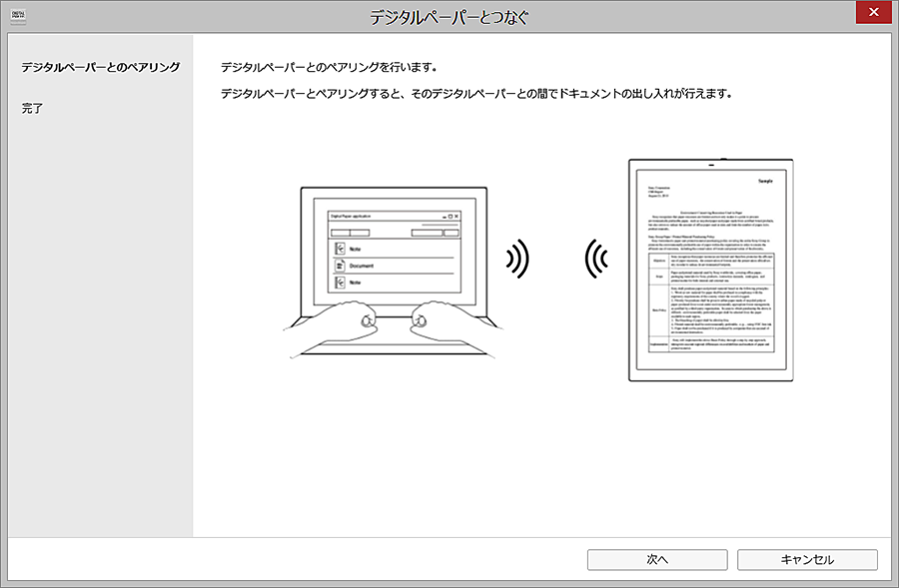Click the デジタルペーパーとつなぐ title bar text
Image resolution: width=899 pixels, height=588 pixels.
pos(449,17)
